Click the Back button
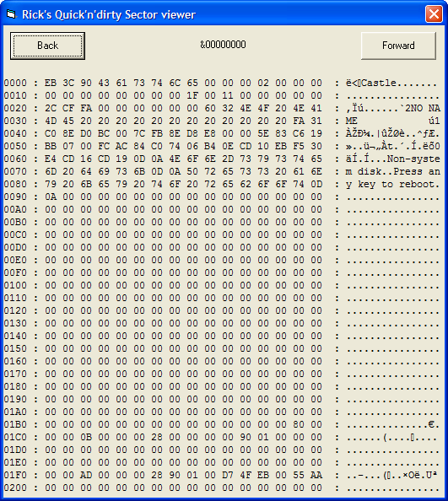 click(x=47, y=46)
